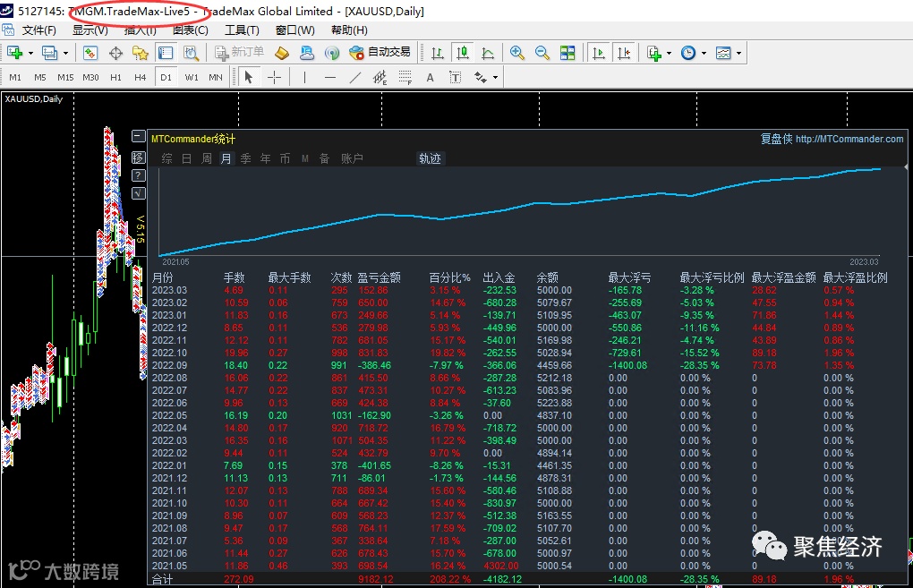Switch chart to line chart icon
The height and width of the screenshot is (588, 913).
pos(488,53)
